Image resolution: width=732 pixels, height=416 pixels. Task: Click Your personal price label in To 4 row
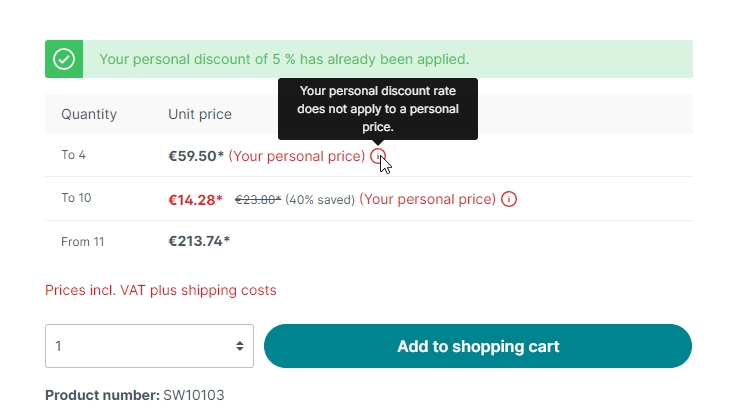[296, 156]
